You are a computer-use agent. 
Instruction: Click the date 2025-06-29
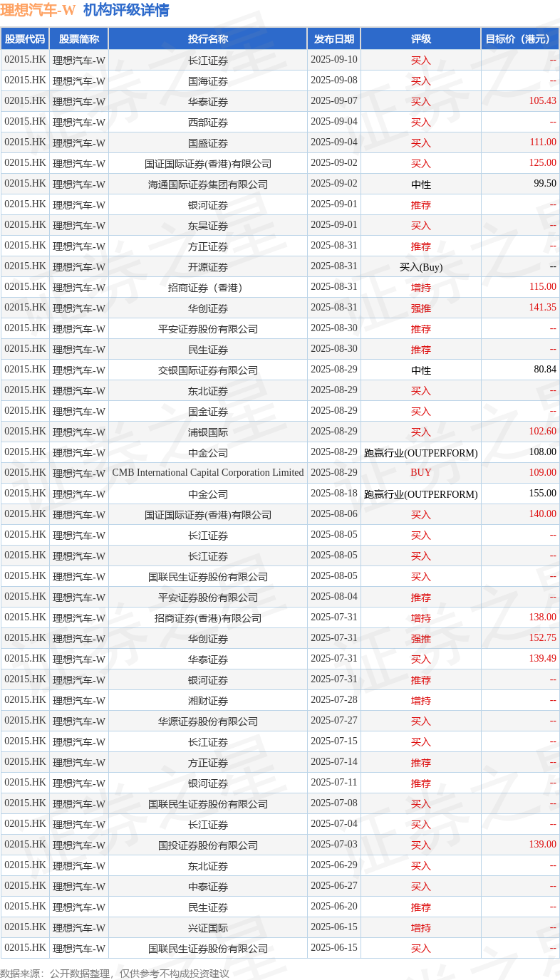pos(334,865)
